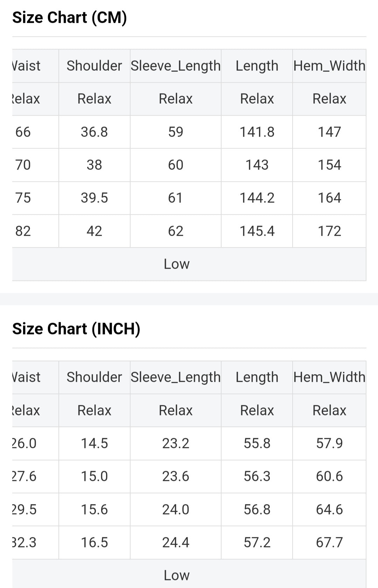Select the 23.6 sleeve length cell
Screen dimensions: 378x588
tap(175, 476)
